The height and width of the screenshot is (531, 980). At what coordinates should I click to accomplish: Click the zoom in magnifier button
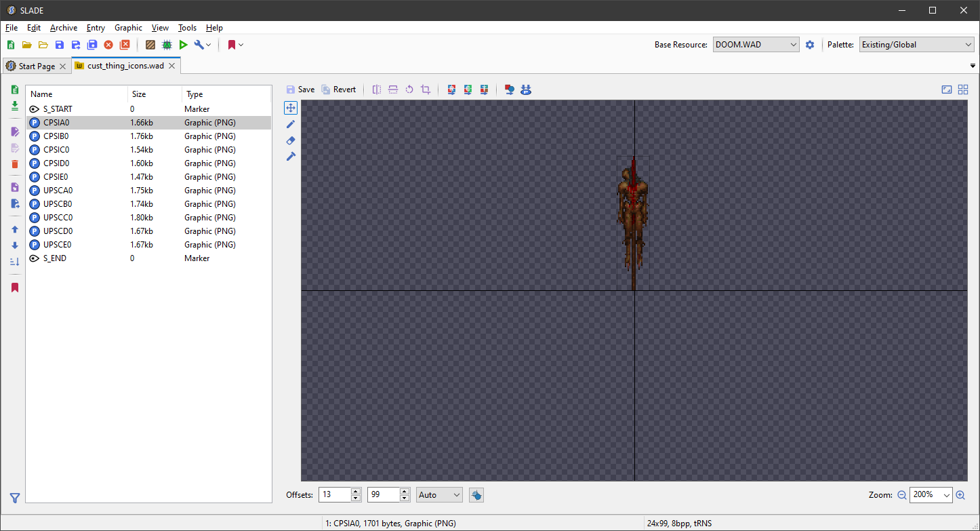960,495
